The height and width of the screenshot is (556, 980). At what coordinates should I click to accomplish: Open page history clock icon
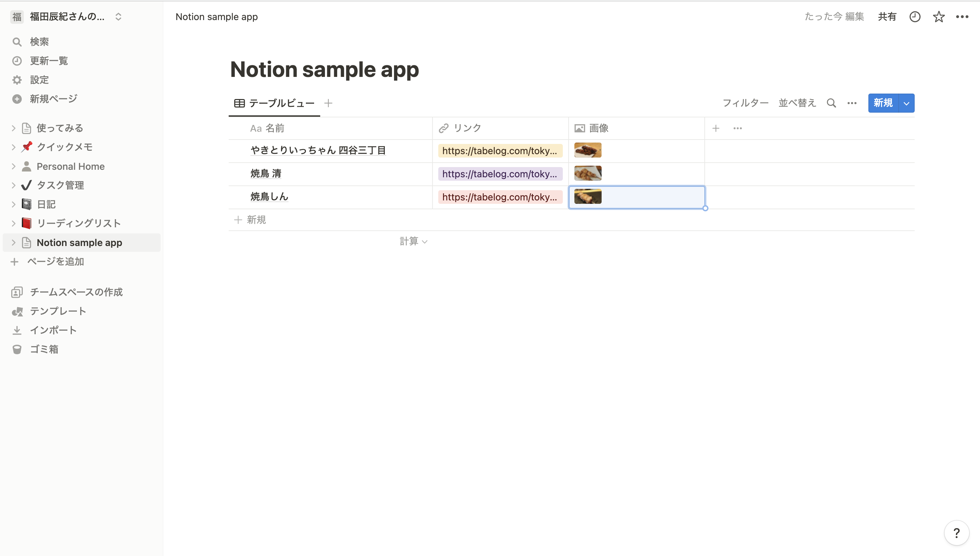pyautogui.click(x=915, y=17)
